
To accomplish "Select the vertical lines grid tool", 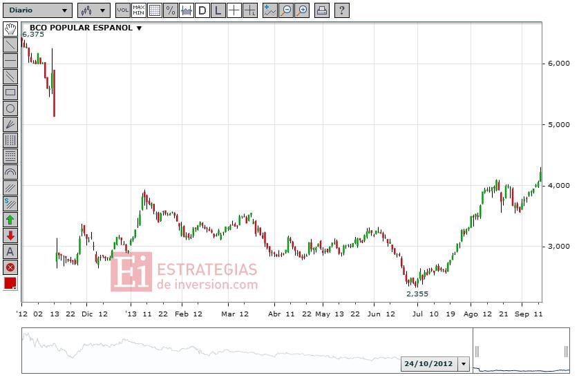I will (x=10, y=140).
